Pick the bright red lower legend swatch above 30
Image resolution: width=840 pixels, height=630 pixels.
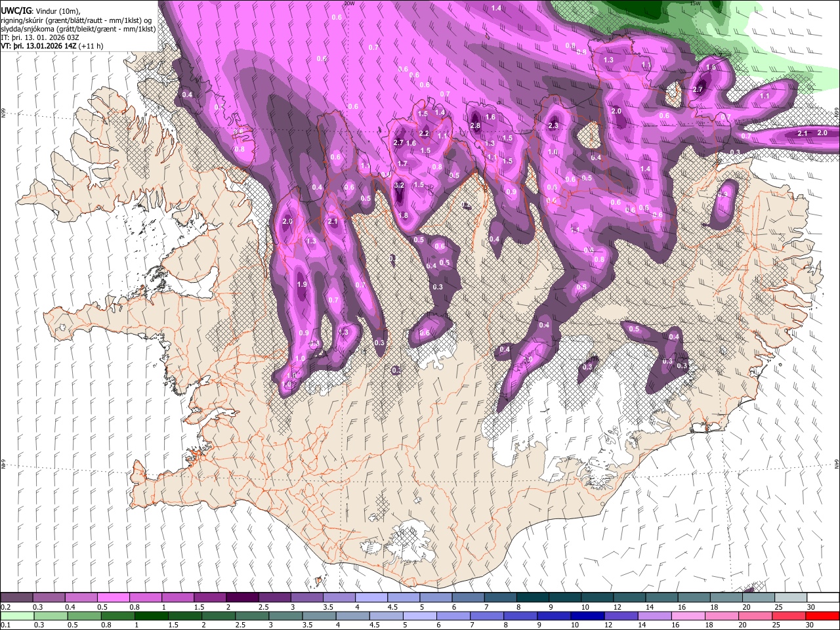click(x=823, y=616)
